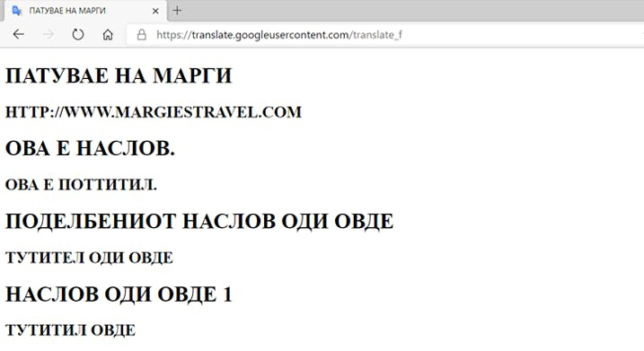Open a new tab with plus button

[x=177, y=10]
